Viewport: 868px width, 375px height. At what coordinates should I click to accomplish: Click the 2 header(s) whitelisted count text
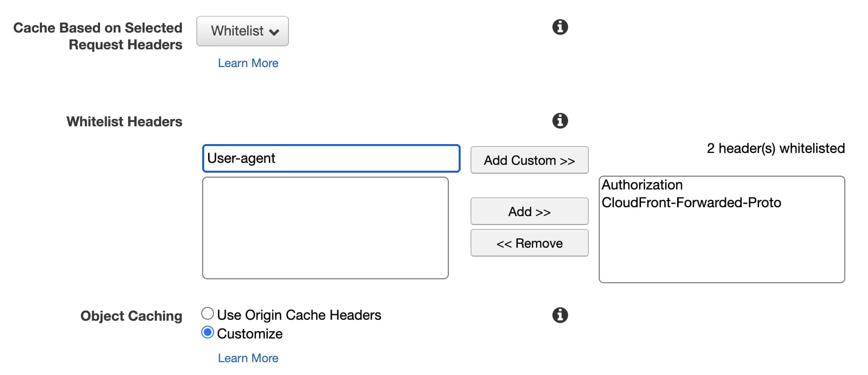click(775, 149)
